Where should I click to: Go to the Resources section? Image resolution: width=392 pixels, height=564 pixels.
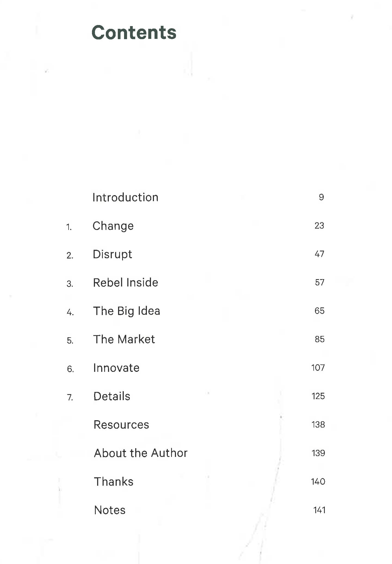(x=121, y=425)
